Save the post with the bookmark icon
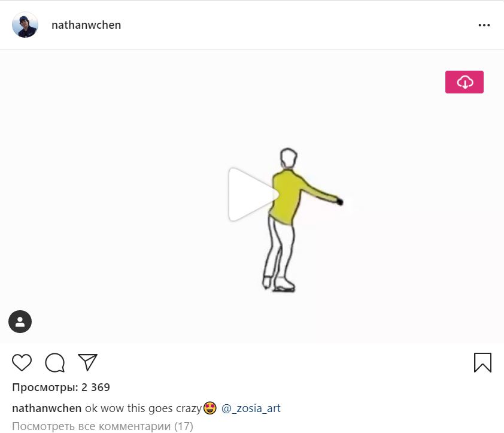This screenshot has height=433, width=504. [482, 362]
